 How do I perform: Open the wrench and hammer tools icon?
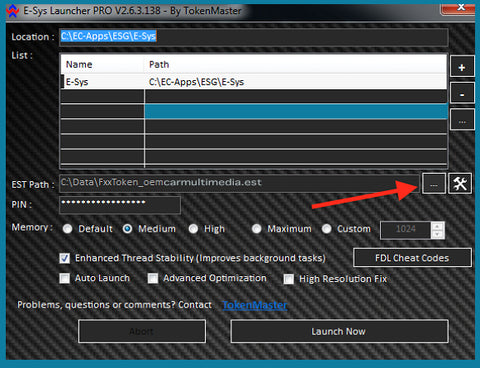tap(460, 183)
